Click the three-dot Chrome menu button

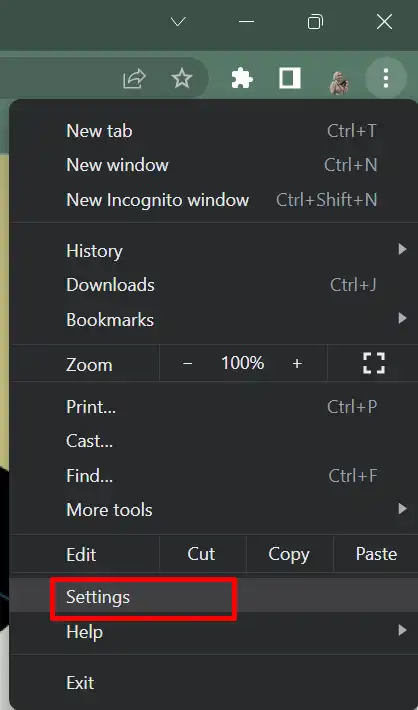[x=386, y=78]
